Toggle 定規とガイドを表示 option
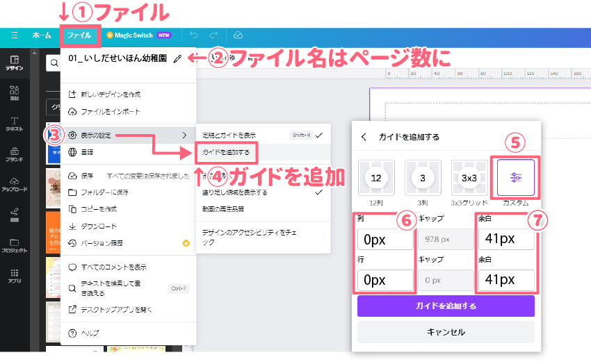This screenshot has height=364, width=591. [263, 135]
